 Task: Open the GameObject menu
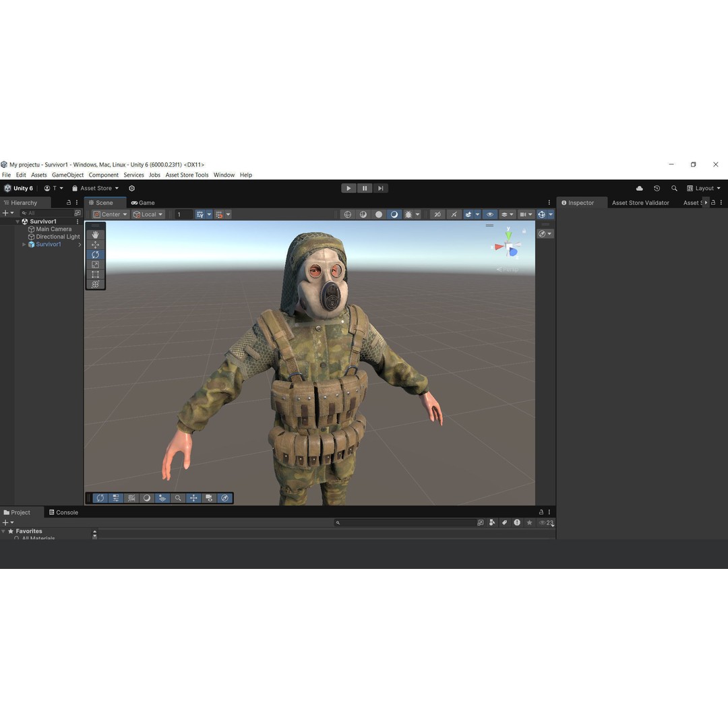68,175
